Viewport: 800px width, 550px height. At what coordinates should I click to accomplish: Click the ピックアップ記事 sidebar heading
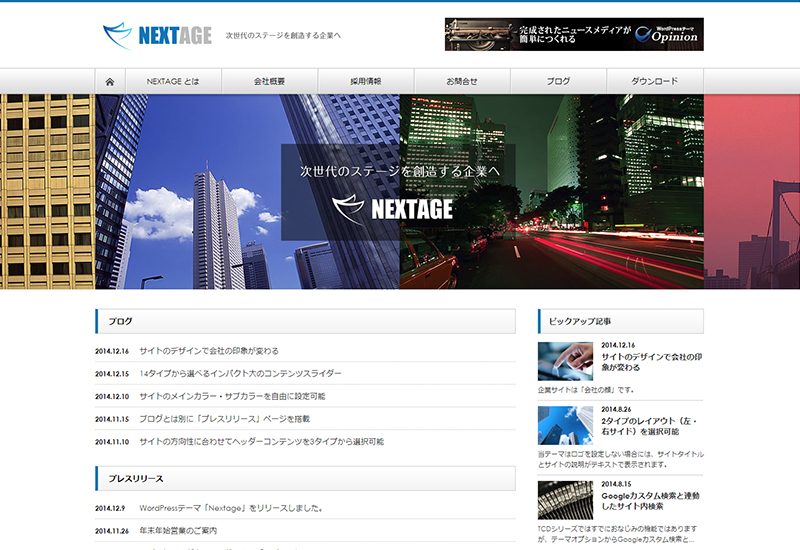[x=620, y=321]
